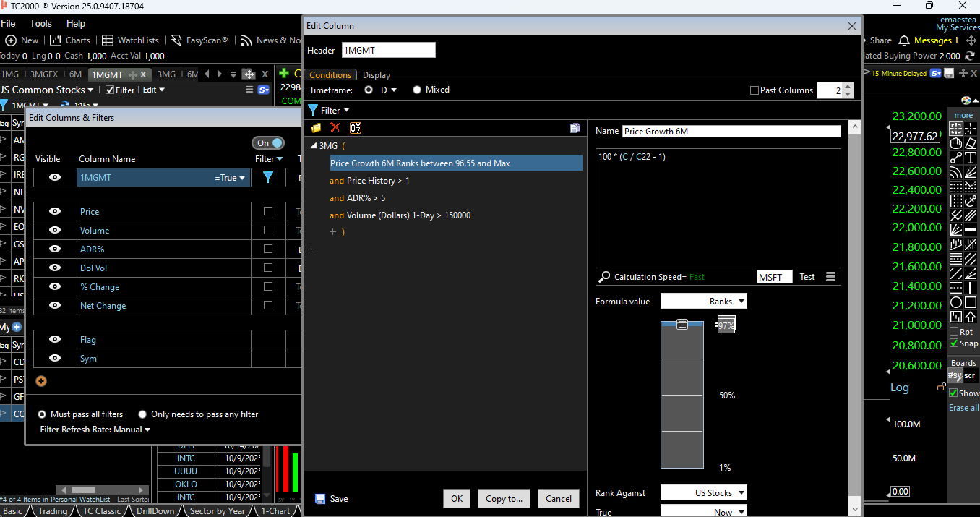Click the Header field containing 1MGMT
Image resolution: width=980 pixels, height=517 pixels.
pyautogui.click(x=388, y=50)
